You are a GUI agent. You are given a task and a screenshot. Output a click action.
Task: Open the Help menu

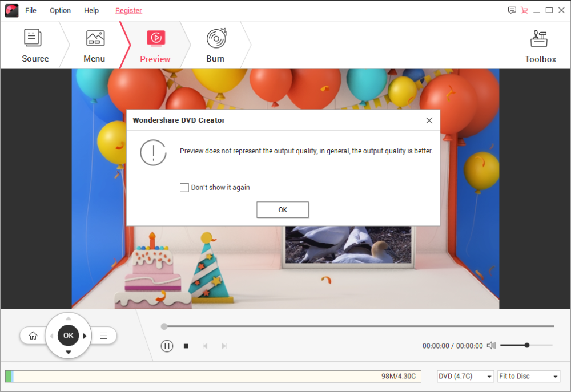click(91, 10)
